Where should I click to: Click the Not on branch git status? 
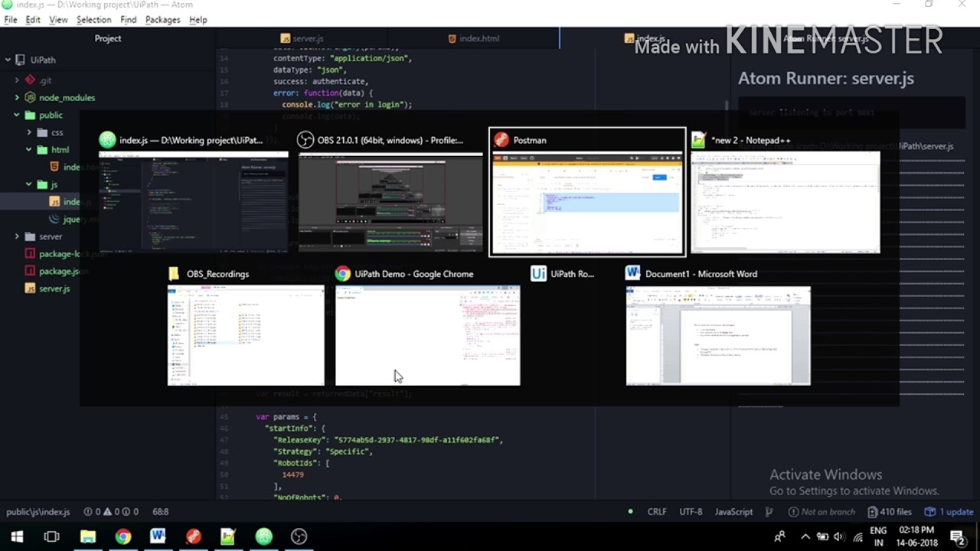pos(822,512)
